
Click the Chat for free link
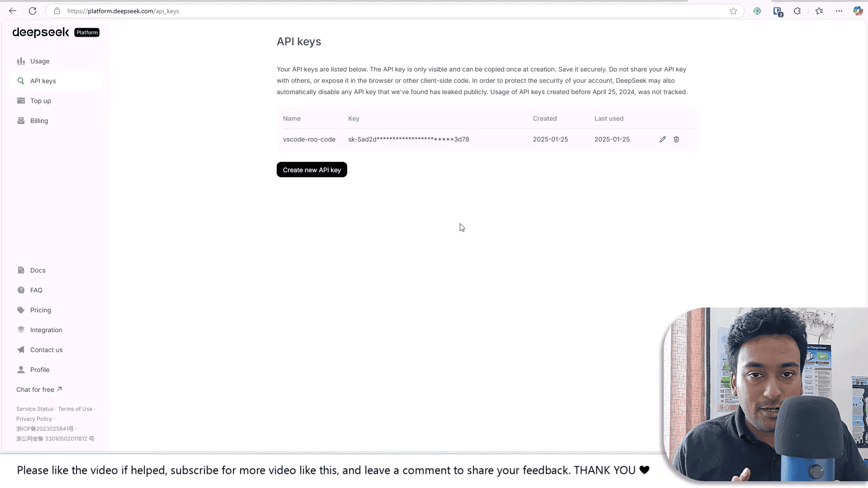[39, 389]
